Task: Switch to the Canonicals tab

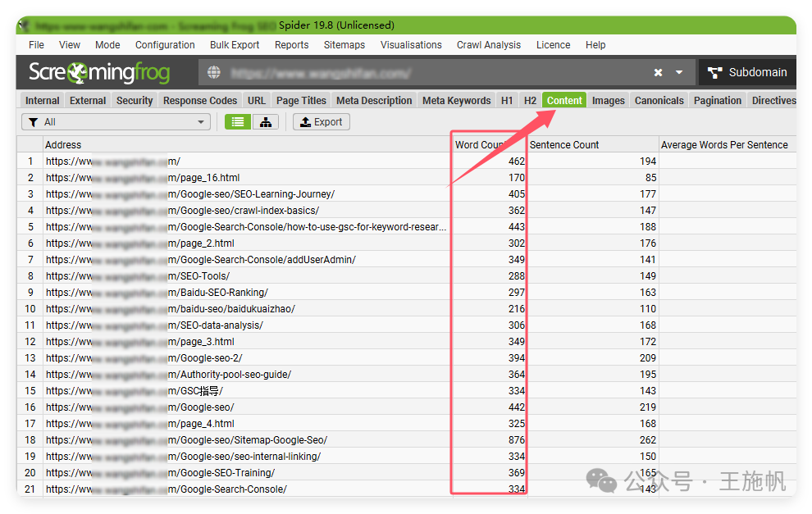Action: pos(659,100)
